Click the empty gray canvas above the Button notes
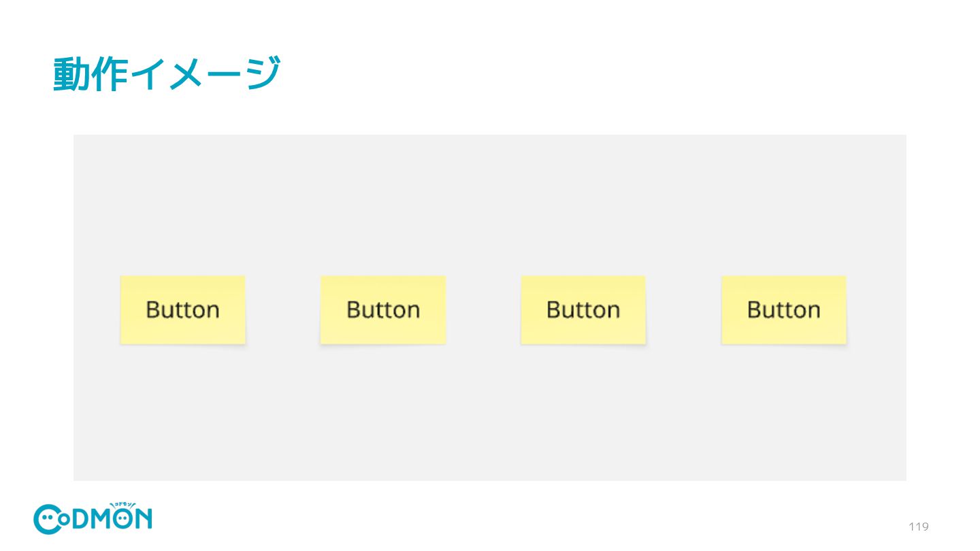Image resolution: width=980 pixels, height=551 pixels. click(x=490, y=204)
